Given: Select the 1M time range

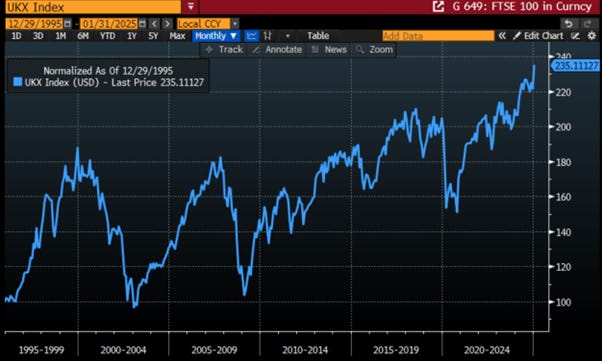Looking at the screenshot, I should [60, 36].
